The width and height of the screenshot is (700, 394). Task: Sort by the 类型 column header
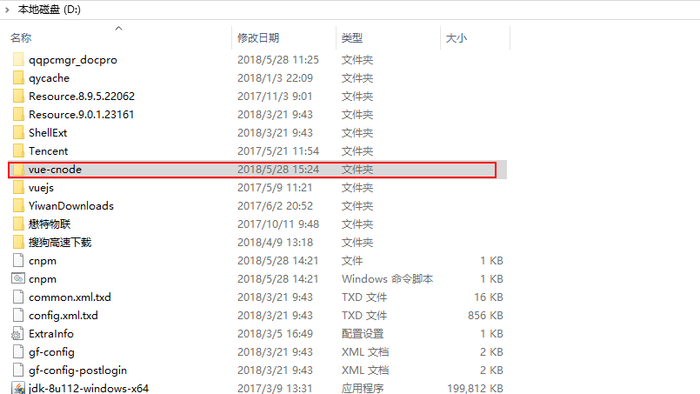(x=352, y=38)
